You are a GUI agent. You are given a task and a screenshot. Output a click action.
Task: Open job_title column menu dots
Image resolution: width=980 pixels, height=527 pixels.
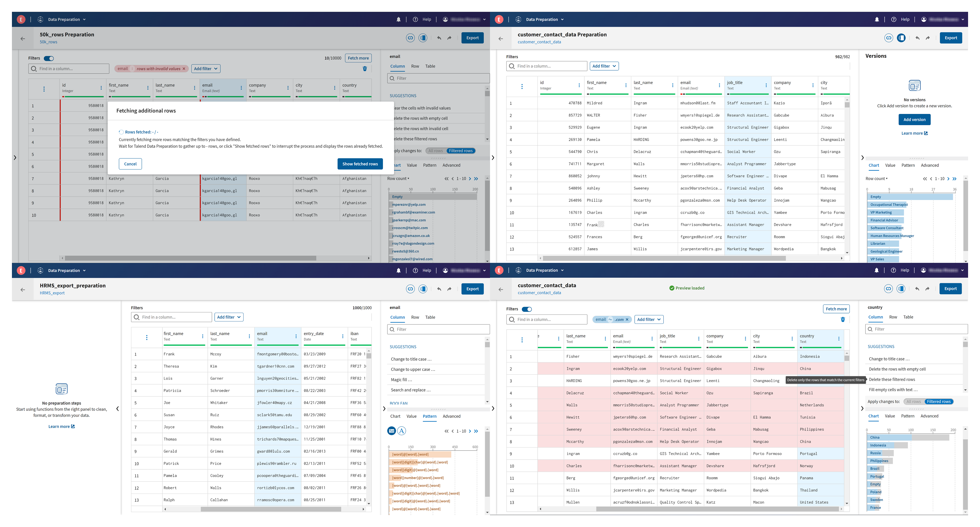coord(766,86)
